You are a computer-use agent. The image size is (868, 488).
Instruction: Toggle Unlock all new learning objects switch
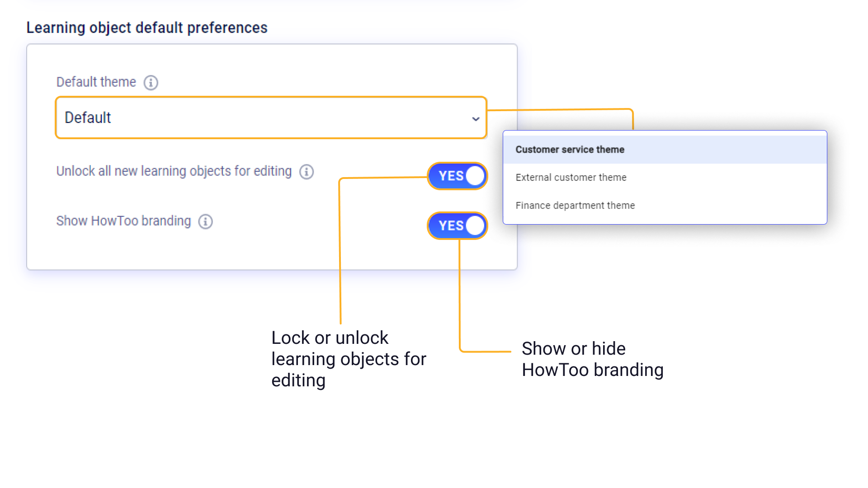pos(457,176)
